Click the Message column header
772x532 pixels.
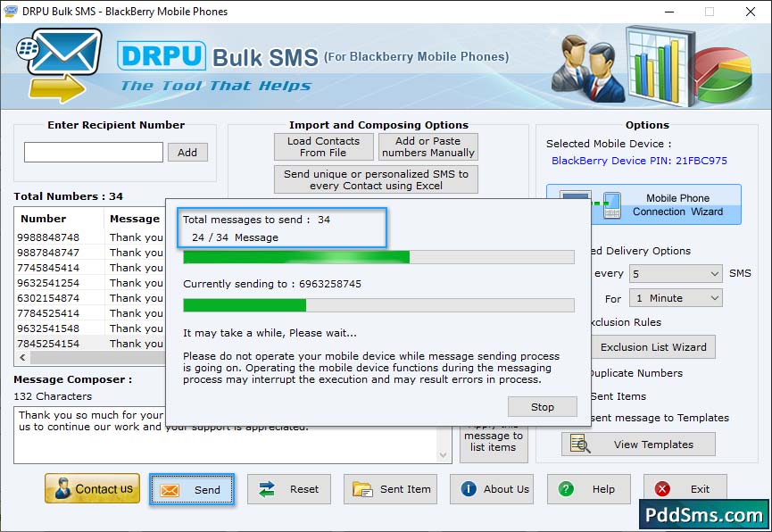click(135, 219)
